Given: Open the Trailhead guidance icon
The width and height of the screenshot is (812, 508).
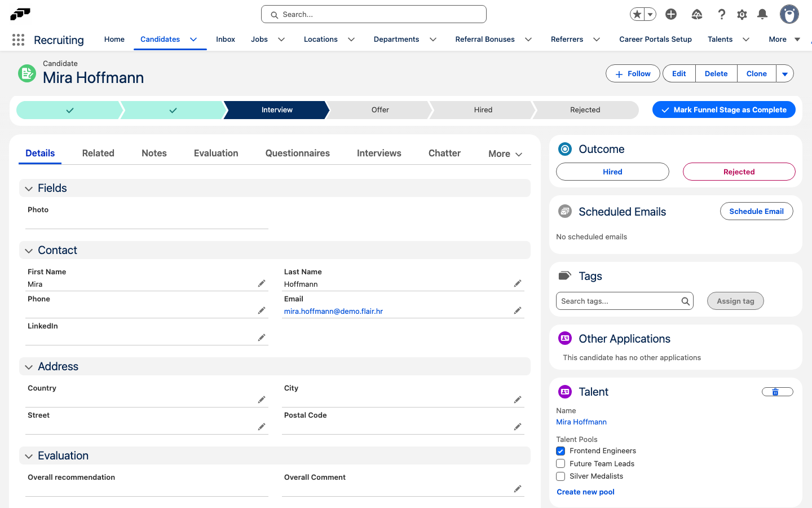Looking at the screenshot, I should [697, 14].
